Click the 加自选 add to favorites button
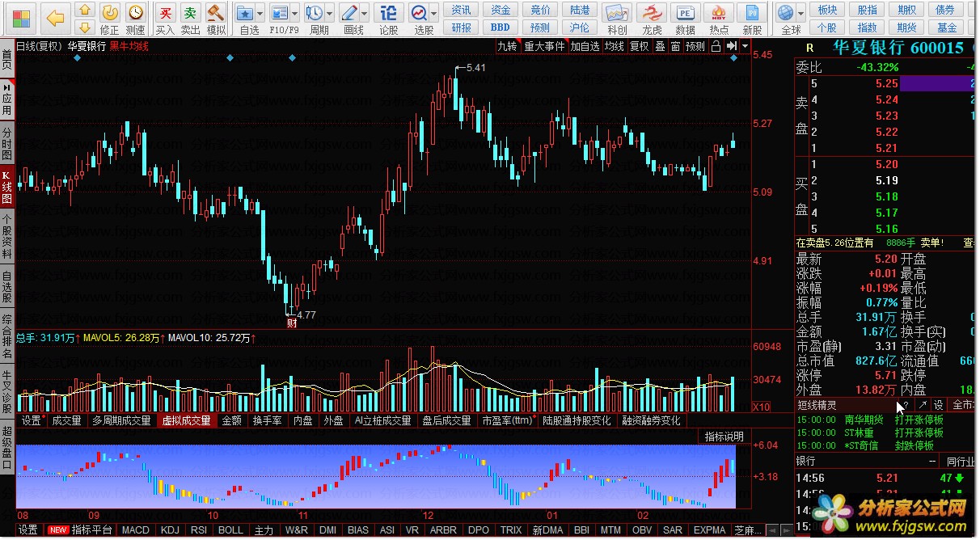This screenshot has height=540, width=980. 585,46
